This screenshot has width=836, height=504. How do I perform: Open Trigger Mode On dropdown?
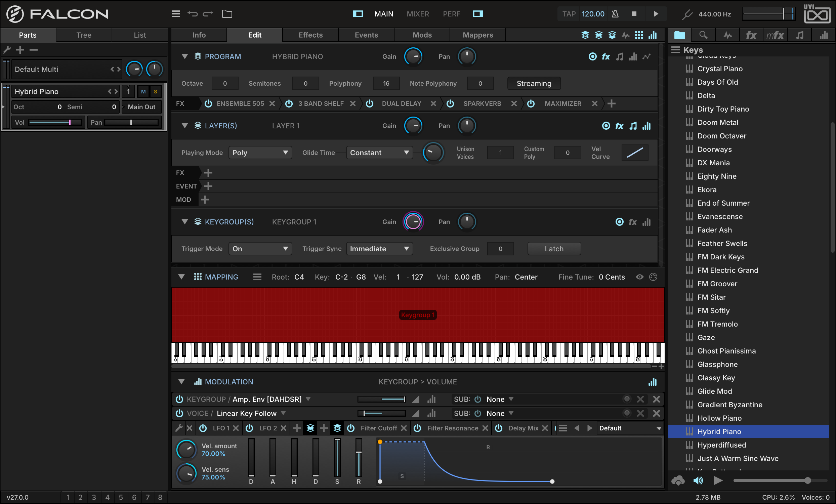tap(260, 249)
